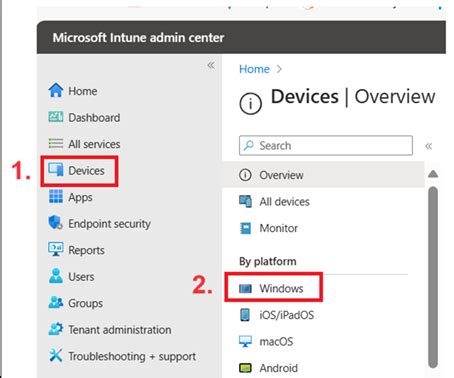Select the iOS/iPadOS platform
454x378 pixels.
tap(287, 315)
